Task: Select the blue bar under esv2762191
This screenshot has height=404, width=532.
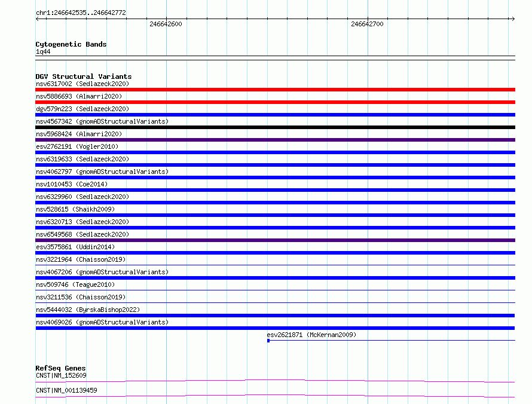Action: (275, 152)
